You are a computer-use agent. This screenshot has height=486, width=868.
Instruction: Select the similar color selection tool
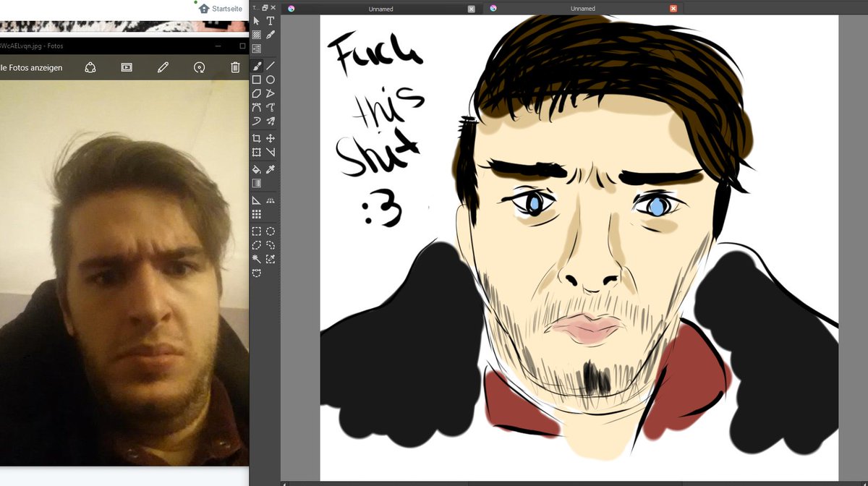271,259
